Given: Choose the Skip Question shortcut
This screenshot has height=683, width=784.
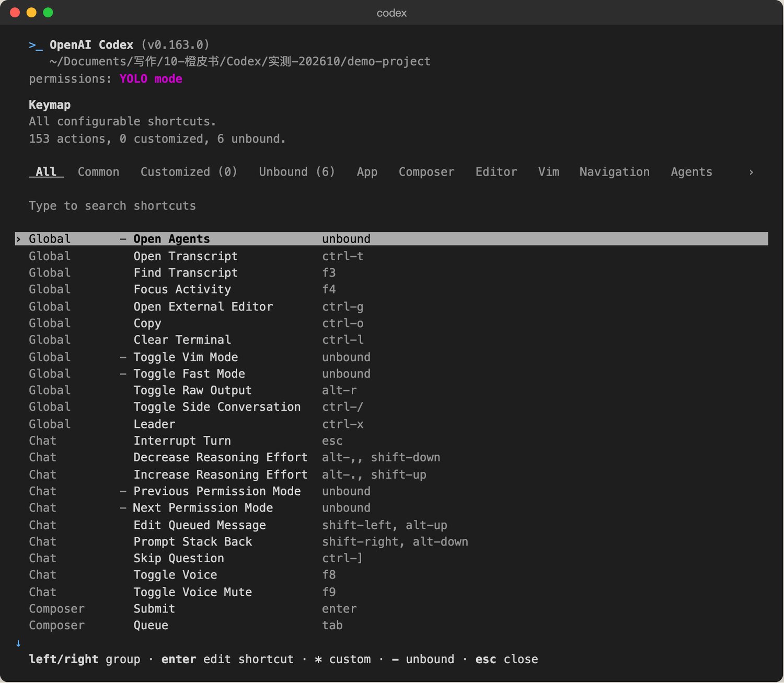Looking at the screenshot, I should pos(391,559).
